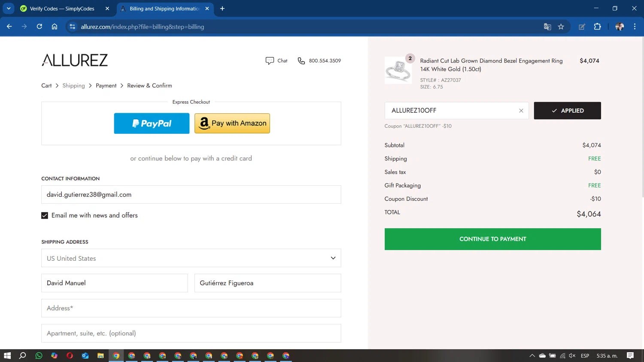Image resolution: width=644 pixels, height=362 pixels.
Task: Click the first name field David Manuel
Action: click(x=115, y=283)
